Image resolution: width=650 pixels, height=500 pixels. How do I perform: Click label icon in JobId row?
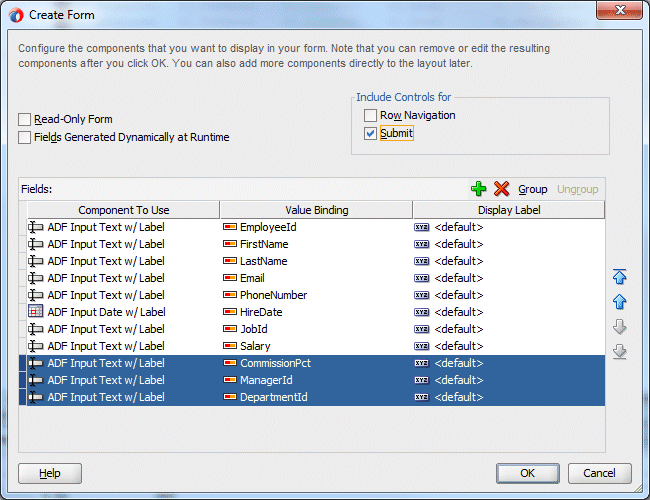(x=422, y=329)
